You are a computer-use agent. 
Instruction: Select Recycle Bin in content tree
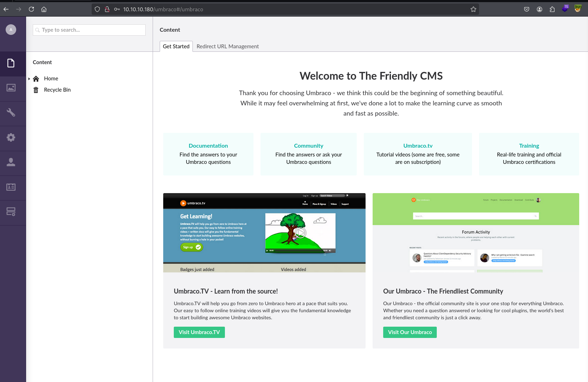click(x=57, y=90)
